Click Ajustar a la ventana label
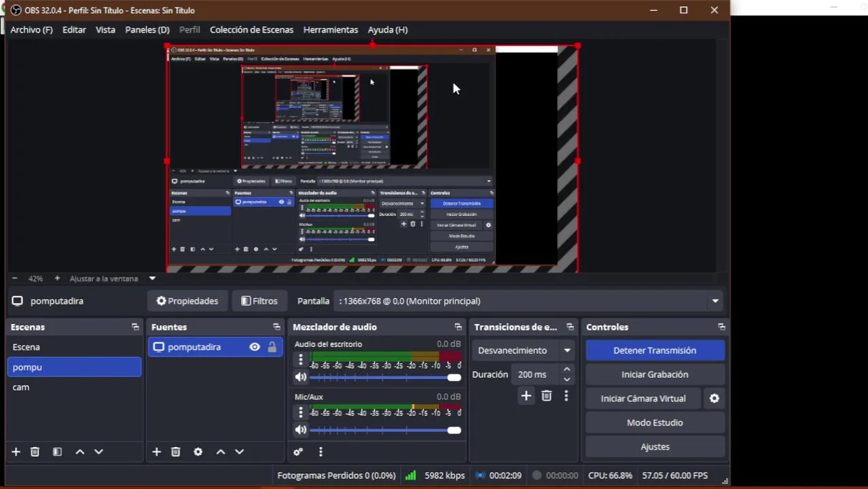The width and height of the screenshot is (868, 489). click(103, 278)
